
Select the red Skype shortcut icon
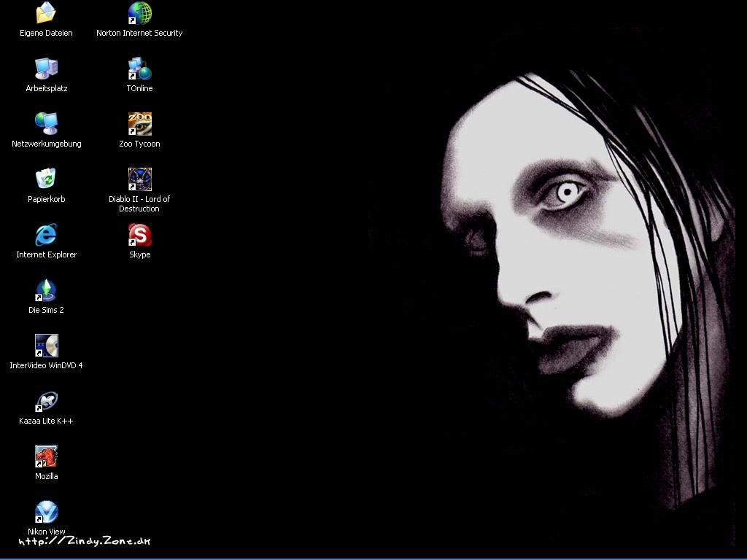pyautogui.click(x=139, y=235)
